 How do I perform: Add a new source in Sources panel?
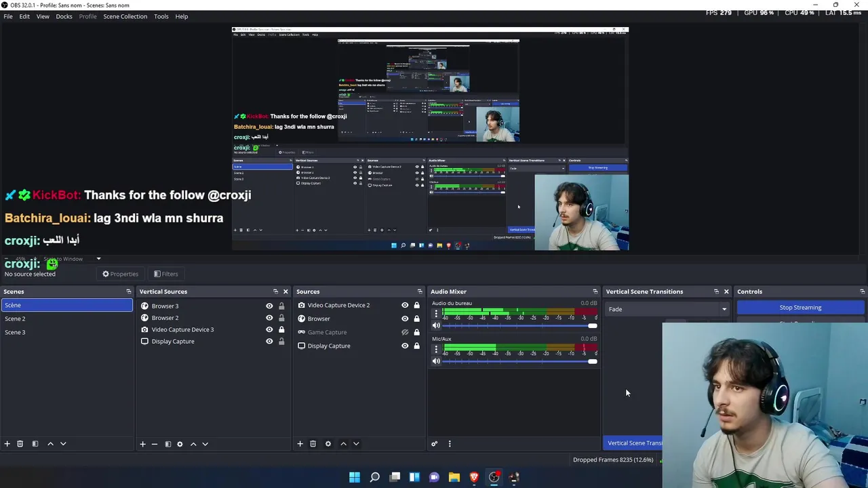click(300, 444)
